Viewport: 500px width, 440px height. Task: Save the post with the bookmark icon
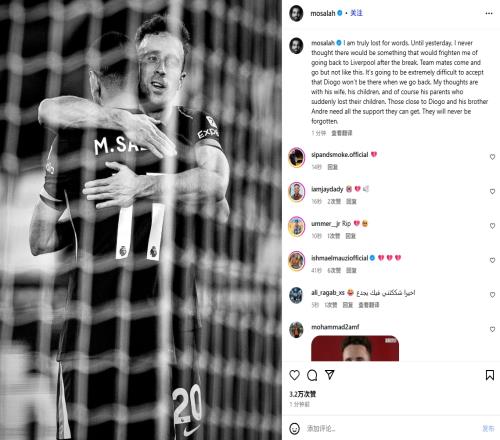(490, 375)
